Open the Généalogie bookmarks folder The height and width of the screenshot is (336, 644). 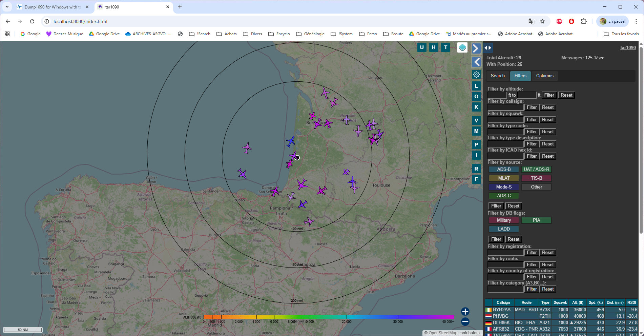point(311,34)
